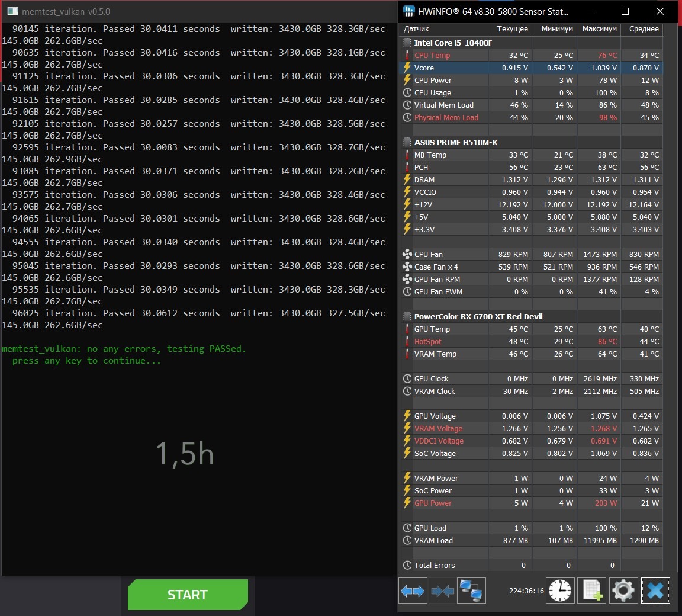The width and height of the screenshot is (682, 616).
Task: Select the Virtual Mem Load sensor row
Action: point(530,105)
